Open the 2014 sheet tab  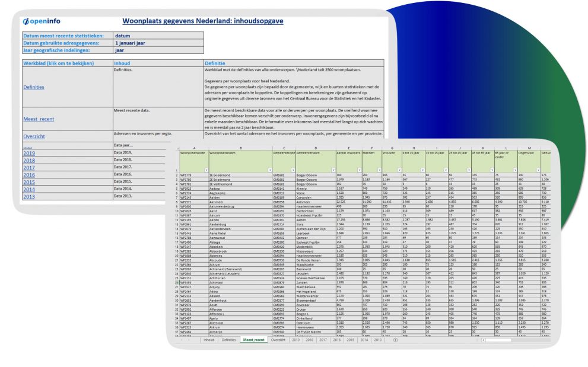pos(364,340)
